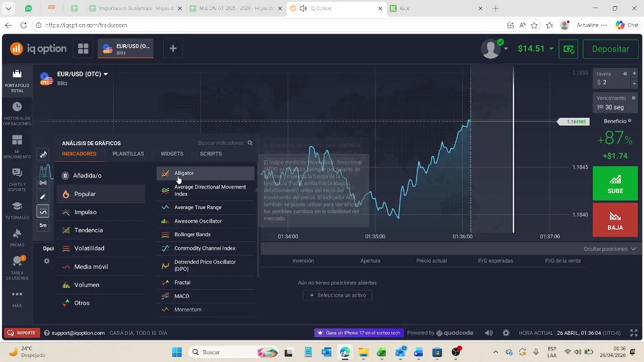The height and width of the screenshot is (362, 644).
Task: Open Tabla de Líderes in sidebar
Action: pyautogui.click(x=17, y=268)
